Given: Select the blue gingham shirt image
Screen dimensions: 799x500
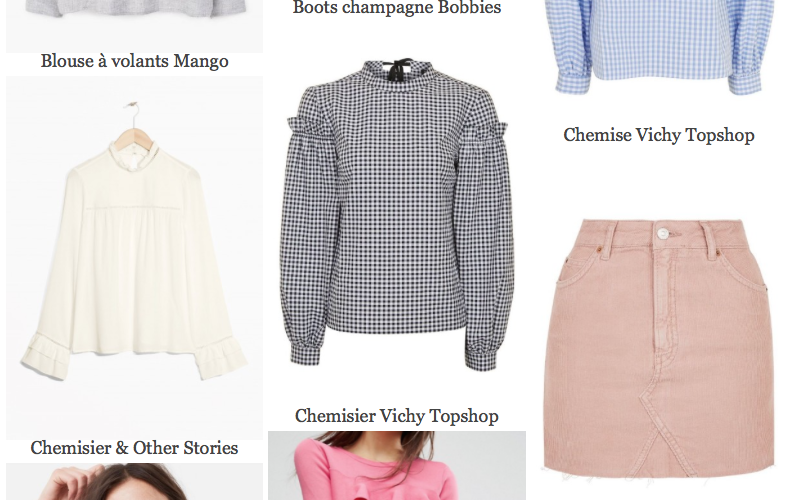Looking at the screenshot, I should (659, 47).
